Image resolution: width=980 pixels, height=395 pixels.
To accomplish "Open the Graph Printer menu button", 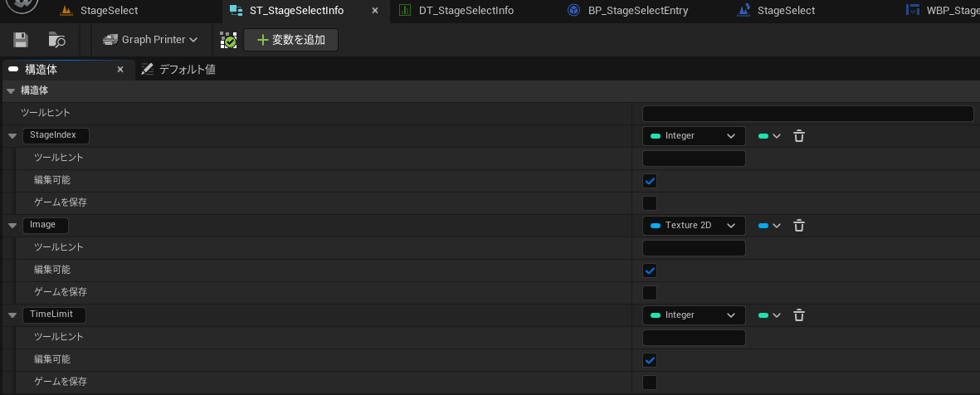I will point(150,40).
